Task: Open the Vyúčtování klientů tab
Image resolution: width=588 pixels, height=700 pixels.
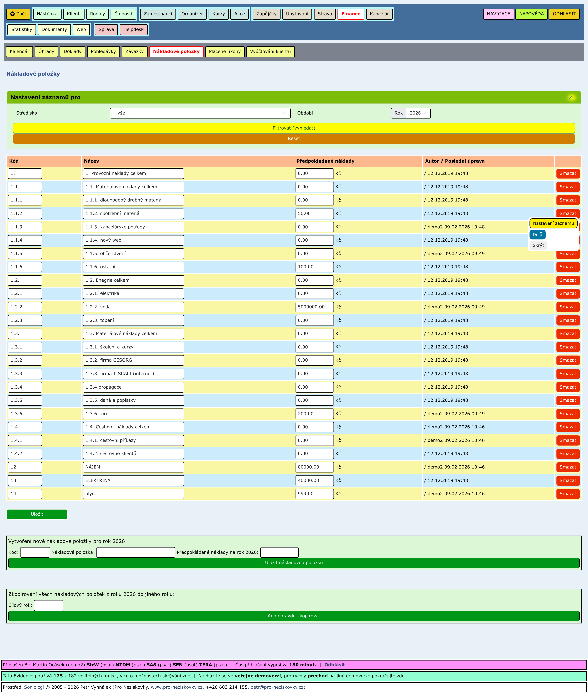Action: pos(270,51)
